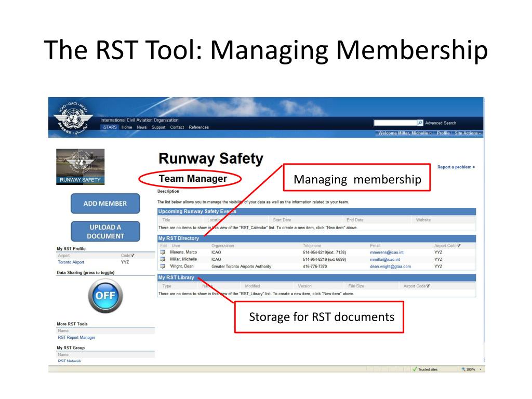The image size is (532, 399).
Task: Sort by User column header
Action: click(x=176, y=246)
